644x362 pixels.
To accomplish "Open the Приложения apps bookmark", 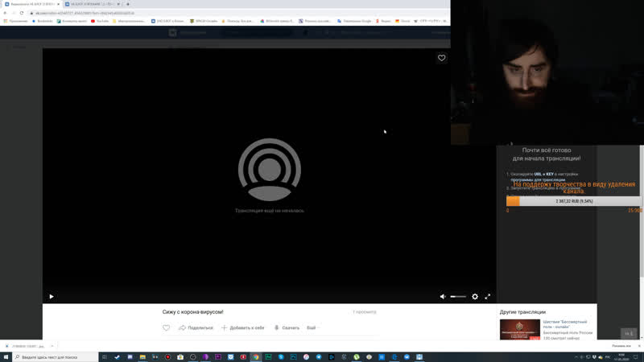I will click(15, 21).
